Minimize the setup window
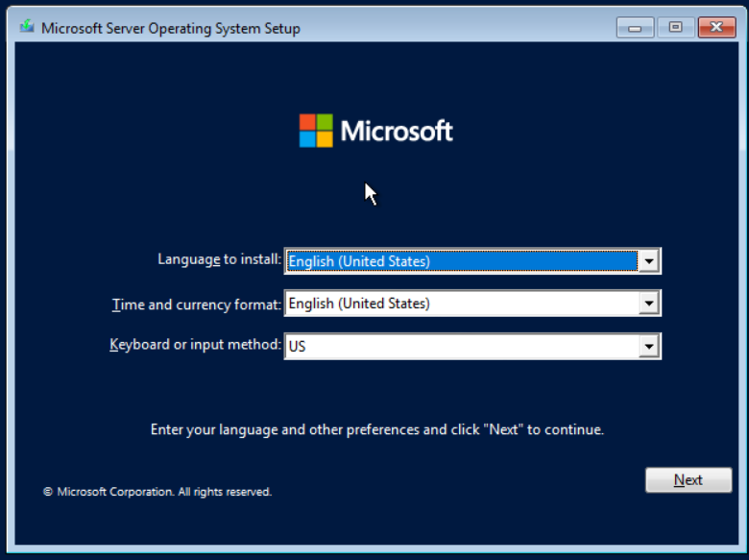 636,28
